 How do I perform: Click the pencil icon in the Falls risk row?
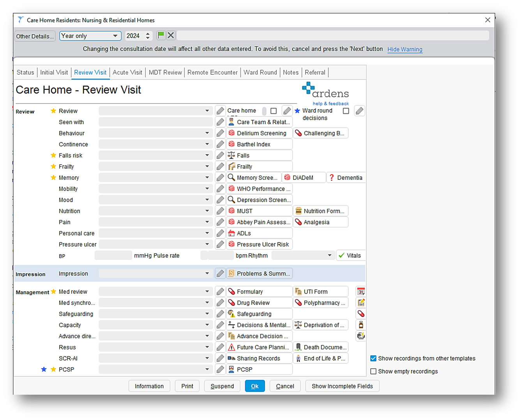220,155
